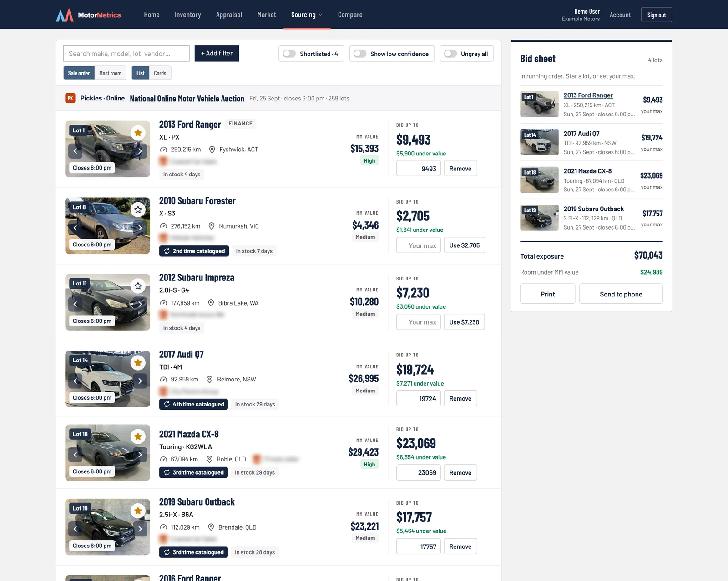
Task: Click Your max field for Subaru Impreza
Action: (x=419, y=322)
